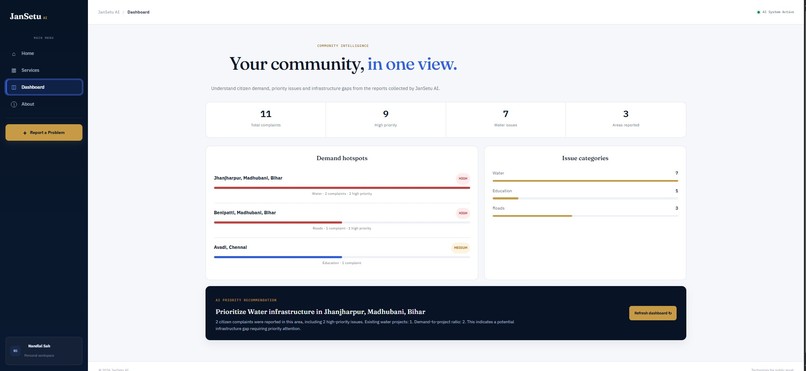Viewport: 806px width, 371px height.
Task: Click the Jhanjharpur red progress bar
Action: (x=342, y=188)
